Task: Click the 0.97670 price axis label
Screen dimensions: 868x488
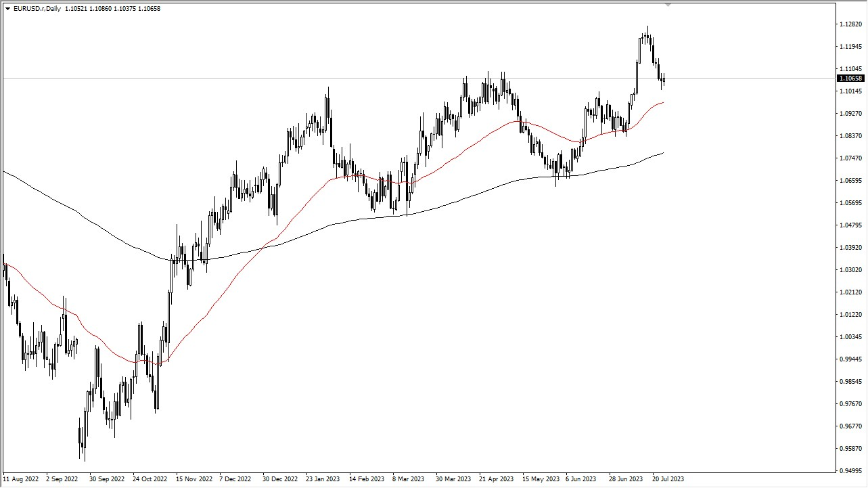Action: pos(850,404)
